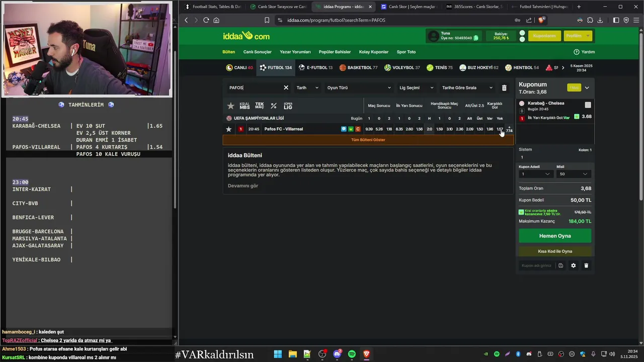The image size is (644, 362).
Task: Open the Profilim dropdown
Action: point(578,36)
